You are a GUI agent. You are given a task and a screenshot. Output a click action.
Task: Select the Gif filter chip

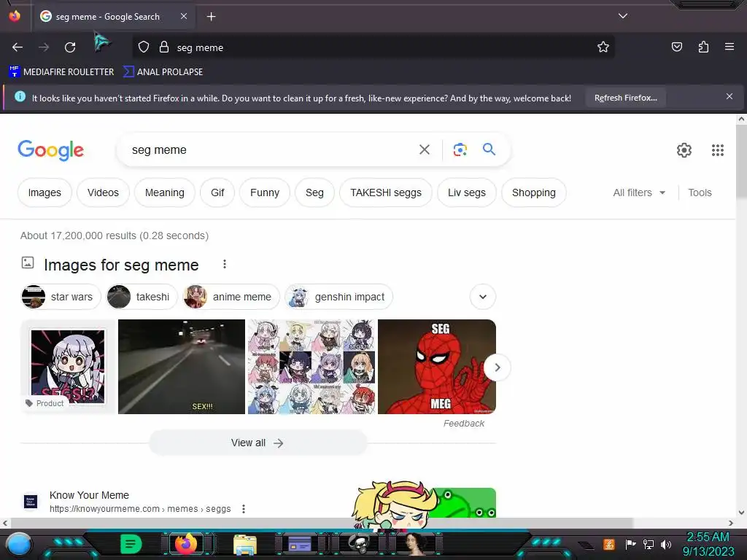[x=217, y=192]
